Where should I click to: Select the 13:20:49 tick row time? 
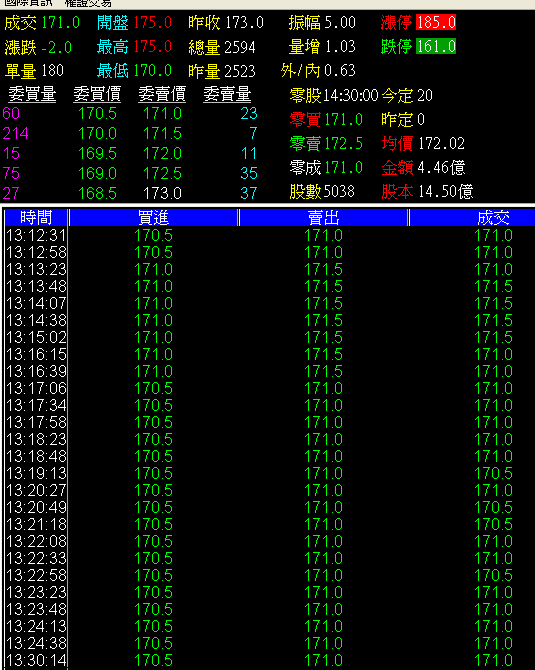coord(36,507)
